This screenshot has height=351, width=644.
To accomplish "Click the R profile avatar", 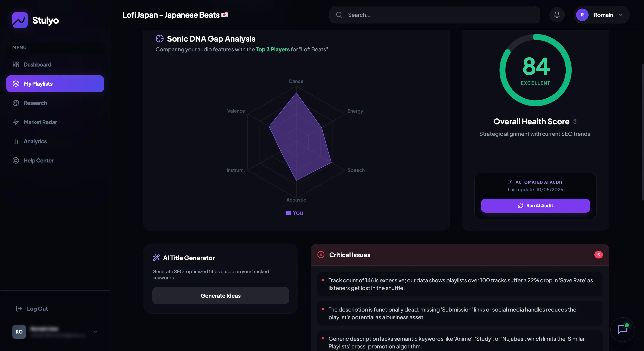I will 582,15.
